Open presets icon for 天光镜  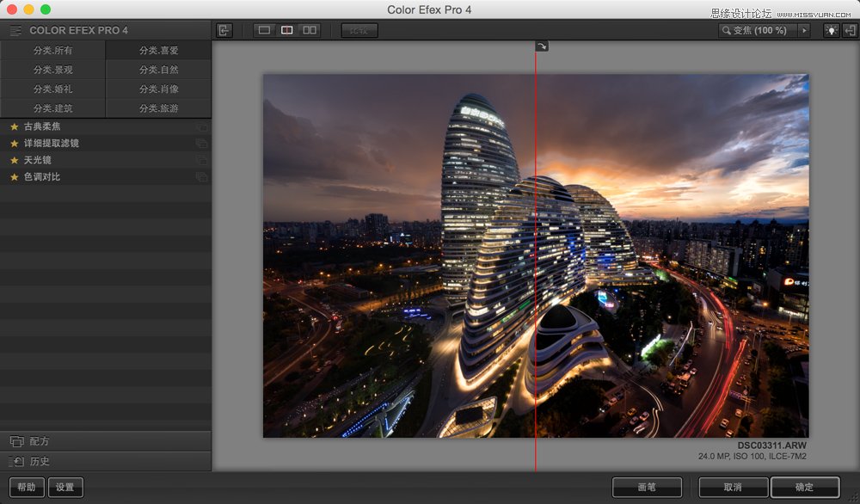(201, 160)
